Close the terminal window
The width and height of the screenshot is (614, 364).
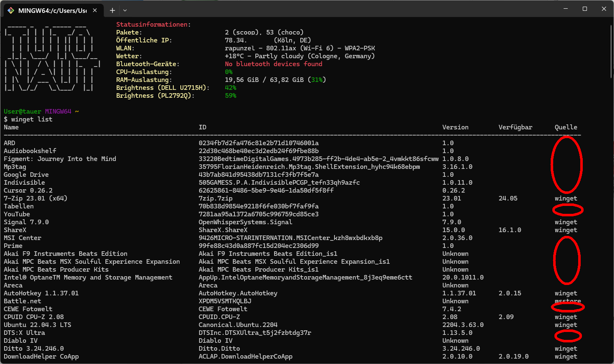[604, 9]
